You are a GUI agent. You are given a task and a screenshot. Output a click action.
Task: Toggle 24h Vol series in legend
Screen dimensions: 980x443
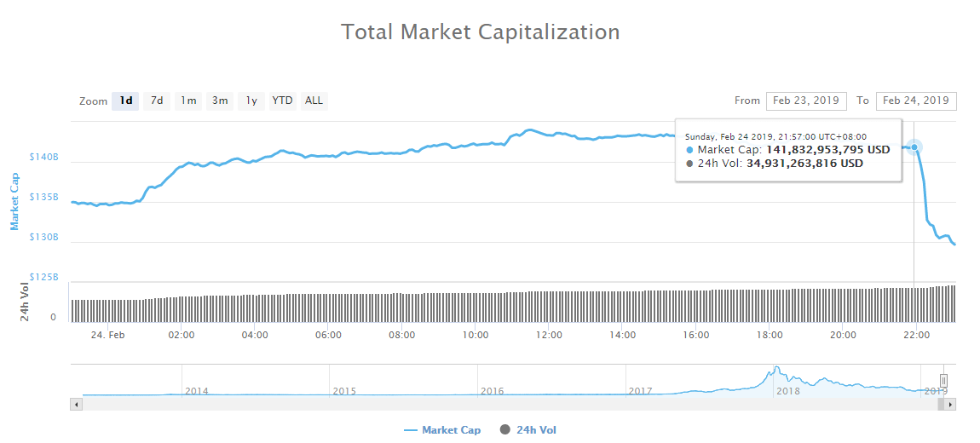[x=536, y=430]
